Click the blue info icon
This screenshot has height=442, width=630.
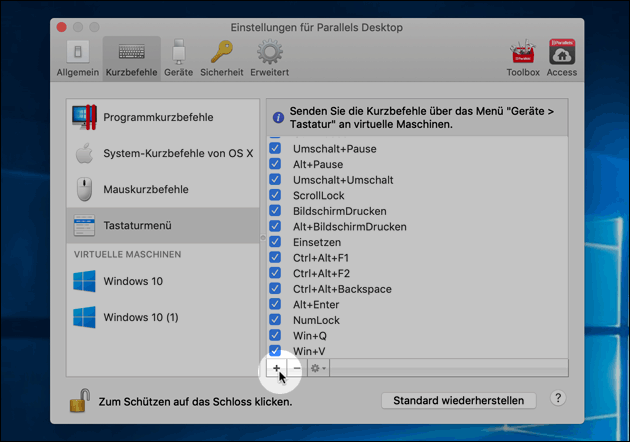tap(278, 118)
